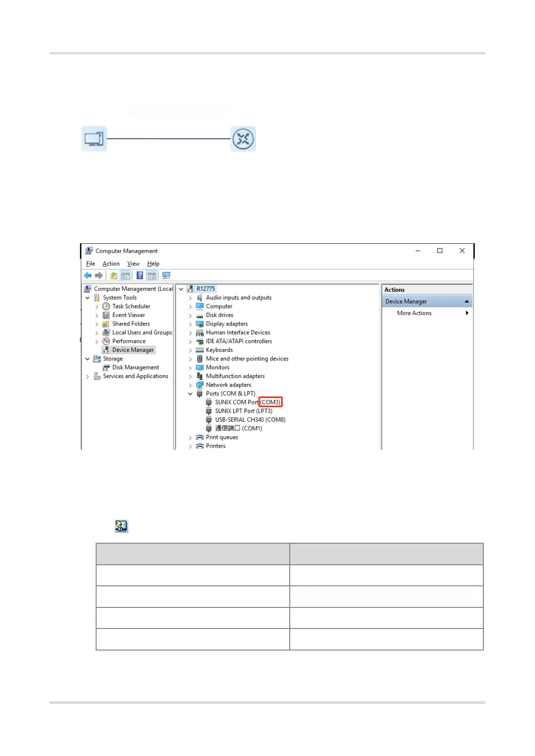
Task: Expand the Event Viewer node arrow
Action: [x=97, y=315]
